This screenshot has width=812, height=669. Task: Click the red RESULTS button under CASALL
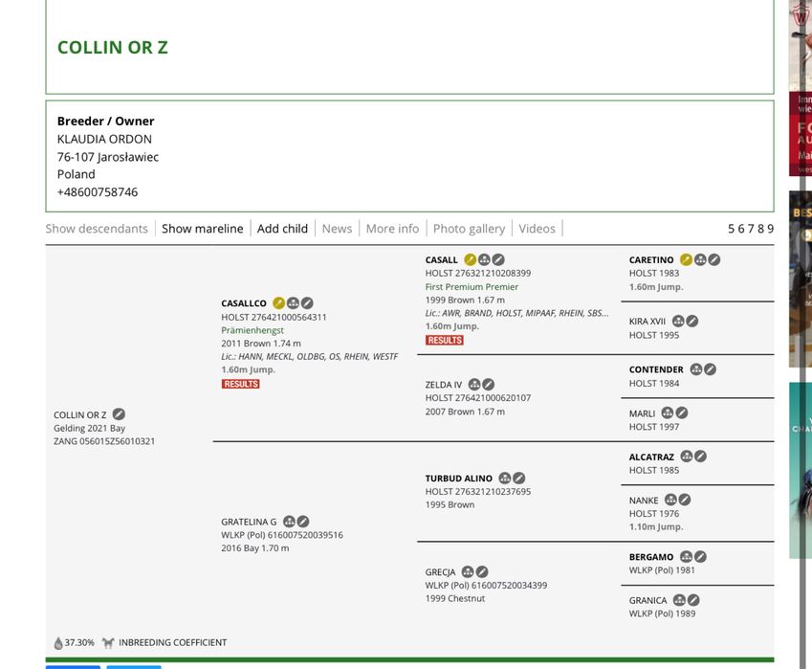[445, 340]
